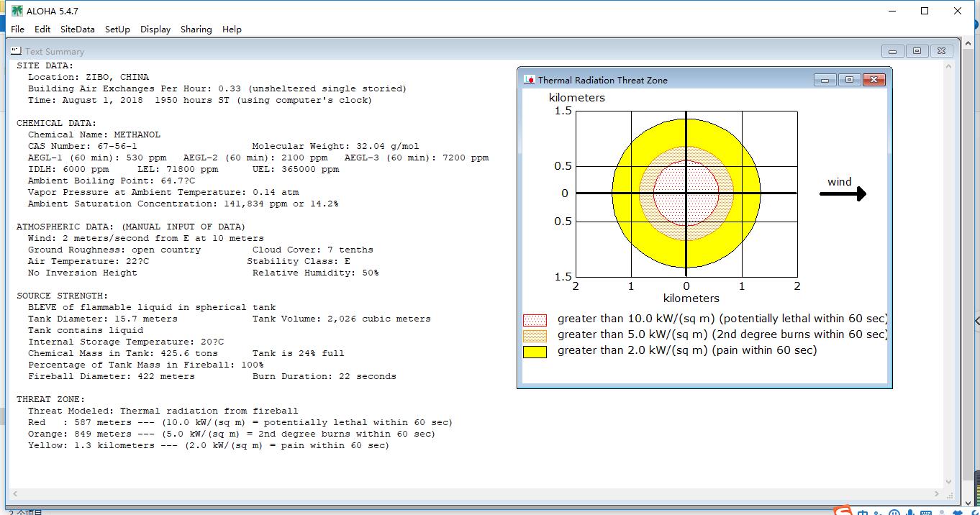The width and height of the screenshot is (980, 515).
Task: Click the Text Summary window icon
Action: tap(16, 51)
